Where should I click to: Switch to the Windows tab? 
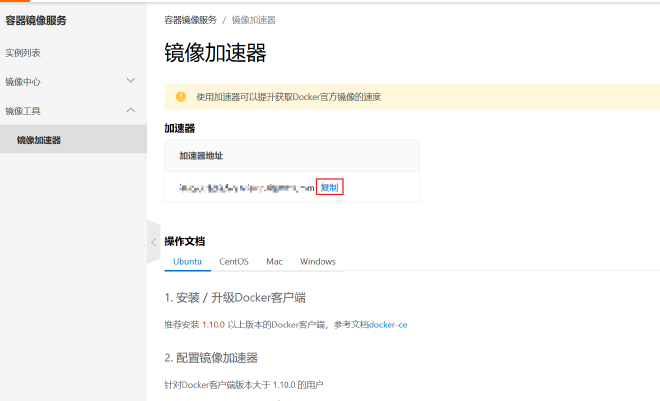pos(317,261)
